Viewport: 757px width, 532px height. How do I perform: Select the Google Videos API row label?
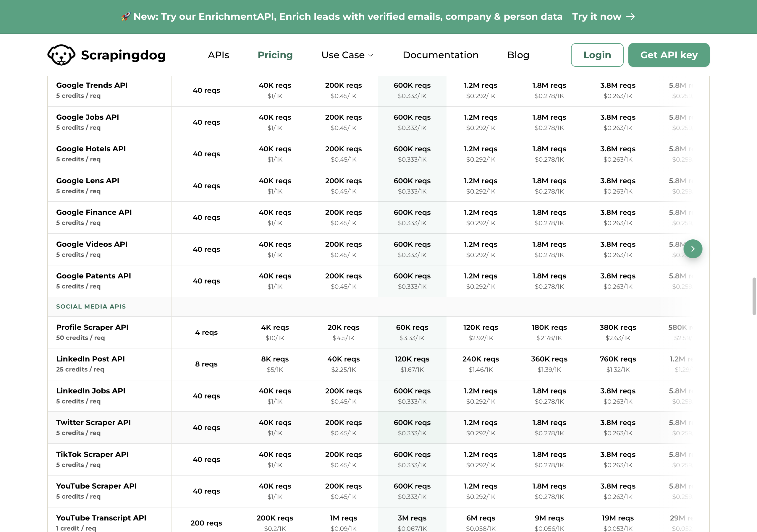[x=92, y=244]
